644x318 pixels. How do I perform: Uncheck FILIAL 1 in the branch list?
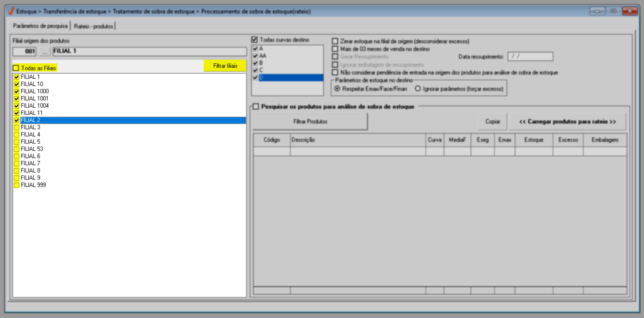point(17,77)
